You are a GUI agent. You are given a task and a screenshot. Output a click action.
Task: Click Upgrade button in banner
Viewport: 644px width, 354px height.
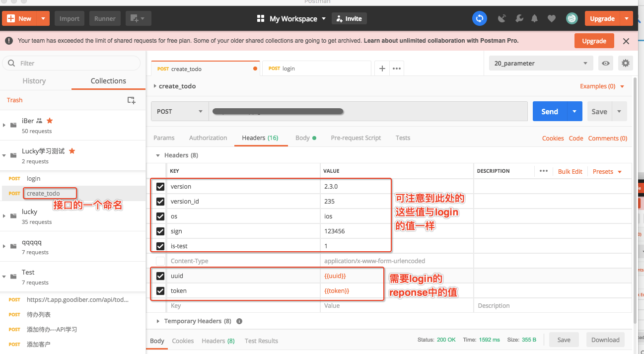click(594, 41)
